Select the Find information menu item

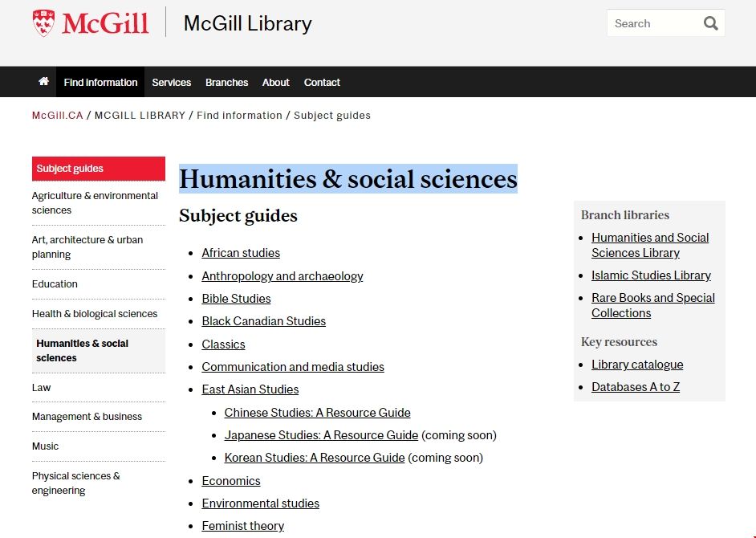click(100, 82)
